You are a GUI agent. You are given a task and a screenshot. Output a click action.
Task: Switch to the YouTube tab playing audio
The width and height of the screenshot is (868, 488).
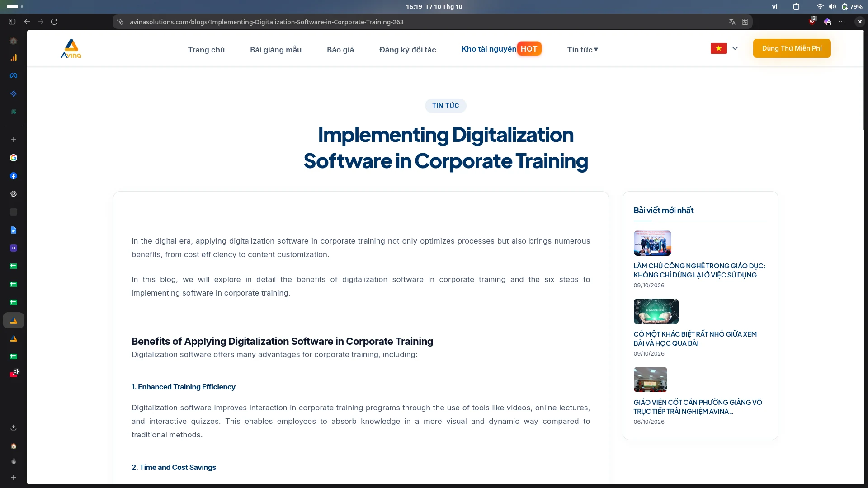tap(14, 374)
